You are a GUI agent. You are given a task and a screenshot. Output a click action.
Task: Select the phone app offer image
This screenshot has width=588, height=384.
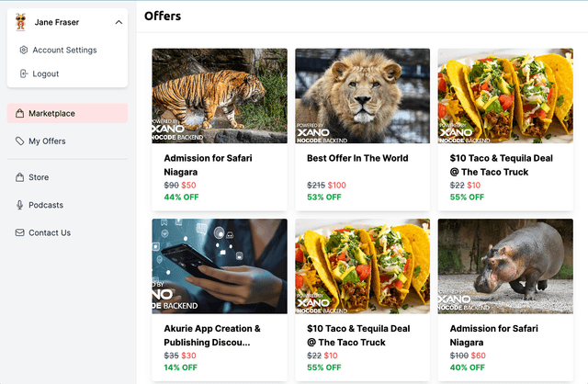(x=220, y=266)
